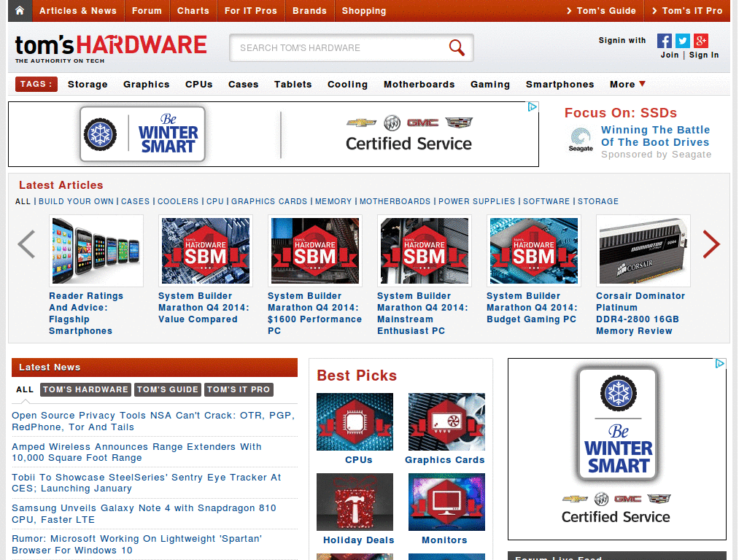Image resolution: width=747 pixels, height=560 pixels.
Task: Open 'Winning The Battle Of The Boot Drives'
Action: point(655,136)
